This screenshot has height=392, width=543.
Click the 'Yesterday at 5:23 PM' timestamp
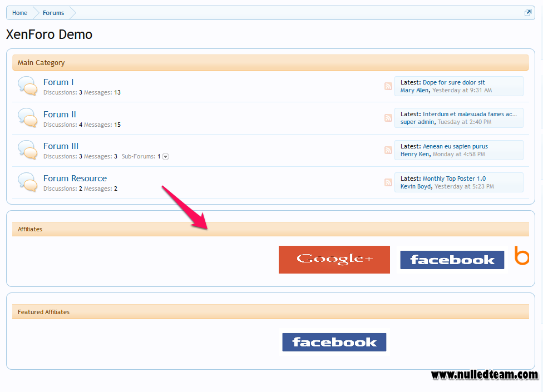tap(465, 186)
